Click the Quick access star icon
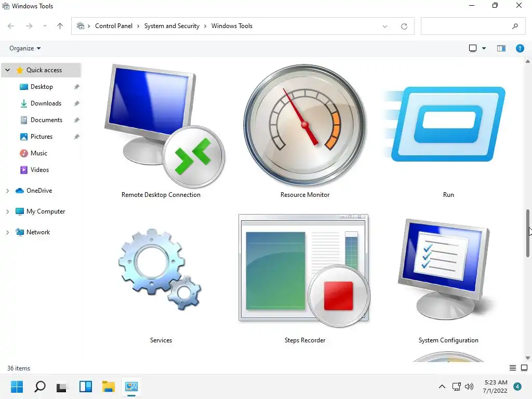 [x=20, y=70]
